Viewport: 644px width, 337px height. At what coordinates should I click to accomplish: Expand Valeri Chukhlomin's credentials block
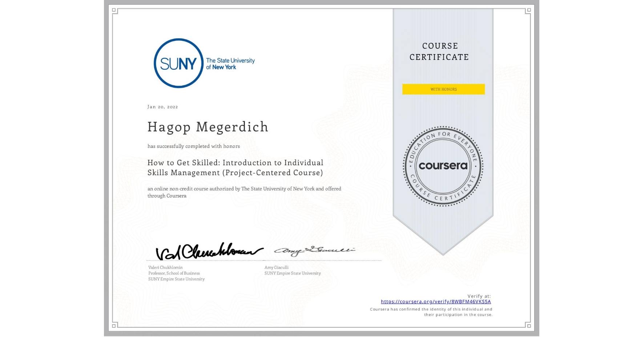176,273
